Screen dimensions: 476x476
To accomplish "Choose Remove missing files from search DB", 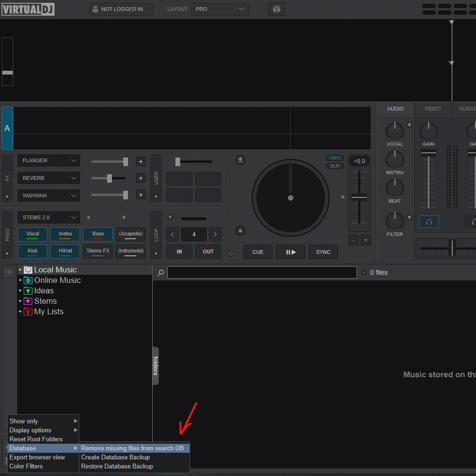I will (135, 448).
